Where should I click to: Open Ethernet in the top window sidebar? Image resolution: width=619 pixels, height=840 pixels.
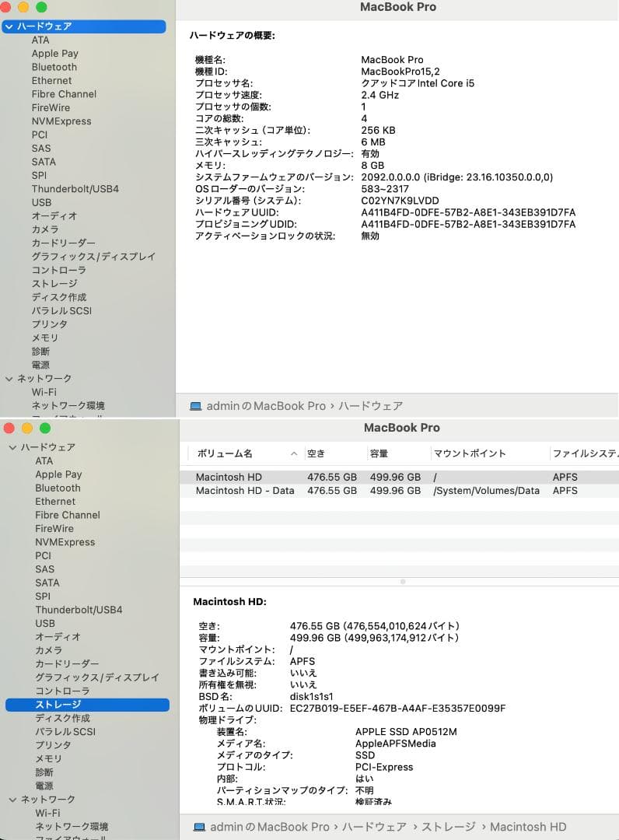[x=51, y=80]
